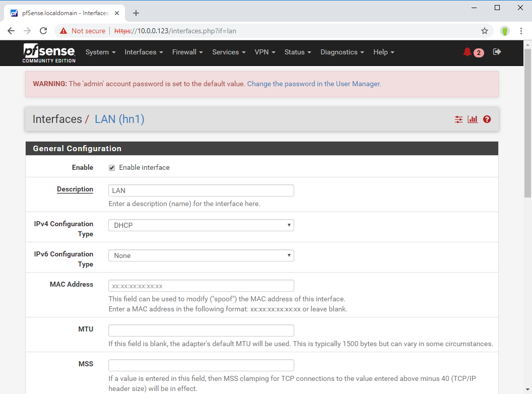Open the help question mark icon
The width and height of the screenshot is (532, 394).
(x=487, y=119)
